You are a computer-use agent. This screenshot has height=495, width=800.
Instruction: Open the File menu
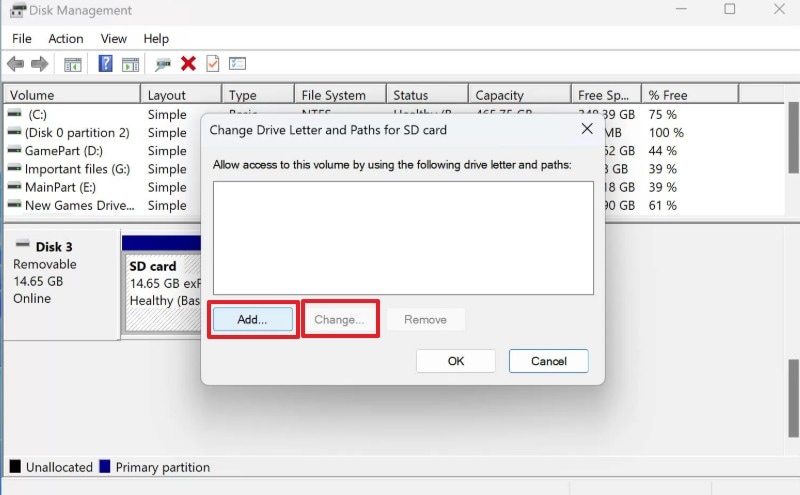[x=22, y=39]
